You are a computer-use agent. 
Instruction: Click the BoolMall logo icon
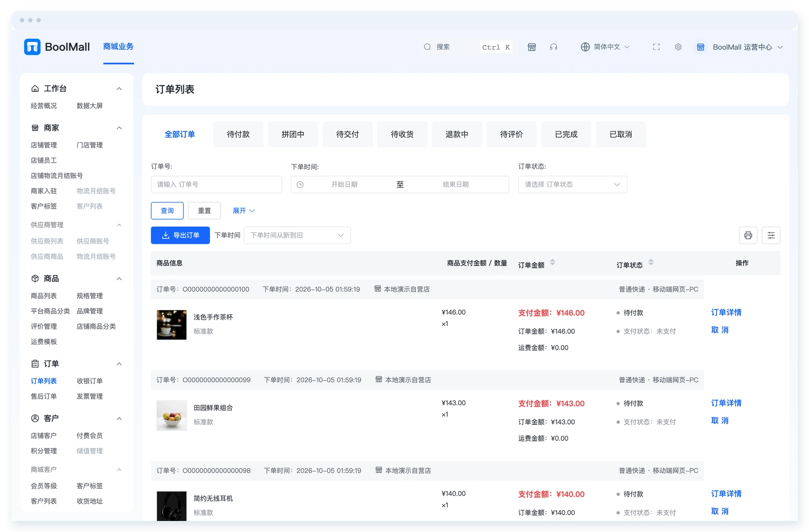(x=32, y=47)
